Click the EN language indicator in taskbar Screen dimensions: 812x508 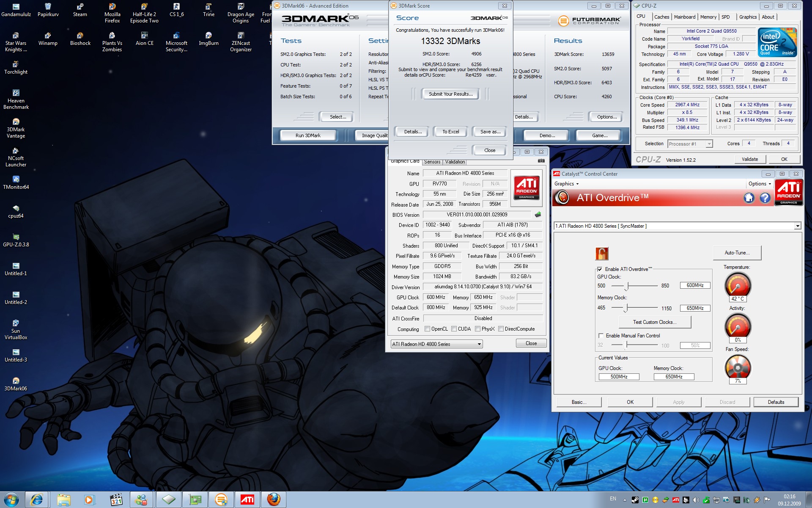click(x=613, y=499)
